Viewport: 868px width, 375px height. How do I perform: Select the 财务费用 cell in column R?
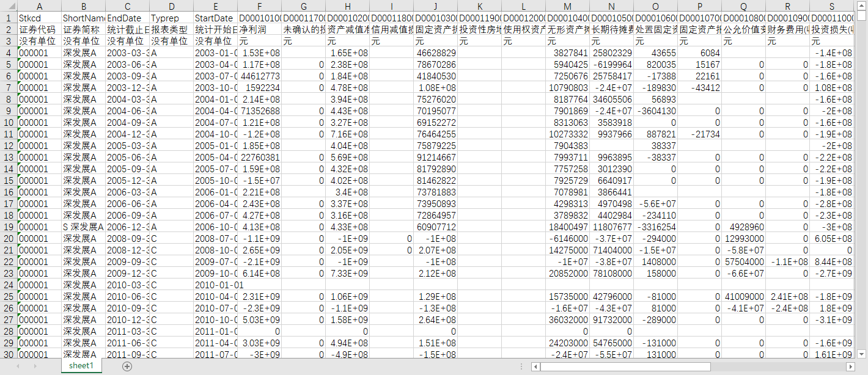787,29
